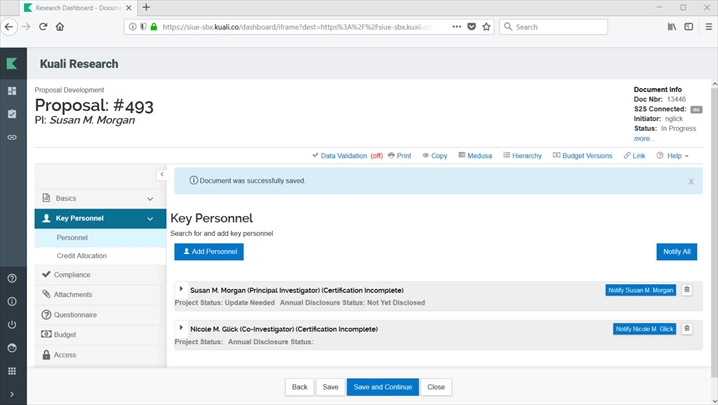Dismiss the successfully saved notification

pyautogui.click(x=691, y=182)
